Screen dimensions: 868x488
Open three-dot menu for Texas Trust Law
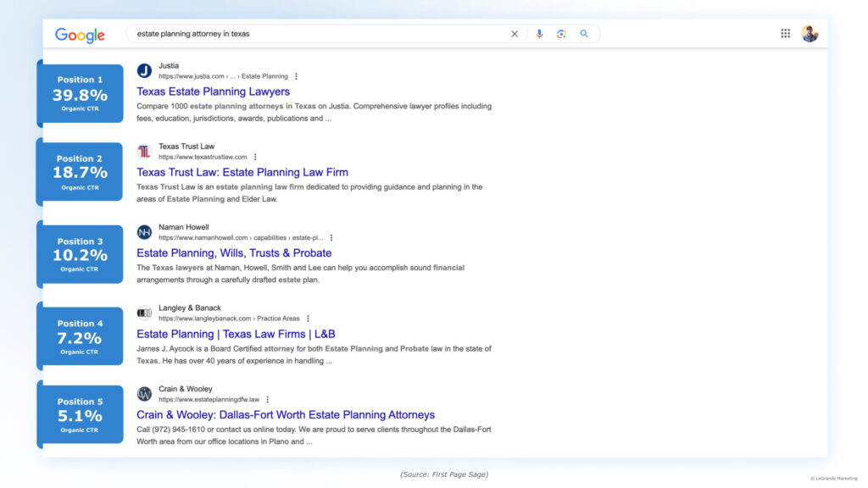coord(255,157)
